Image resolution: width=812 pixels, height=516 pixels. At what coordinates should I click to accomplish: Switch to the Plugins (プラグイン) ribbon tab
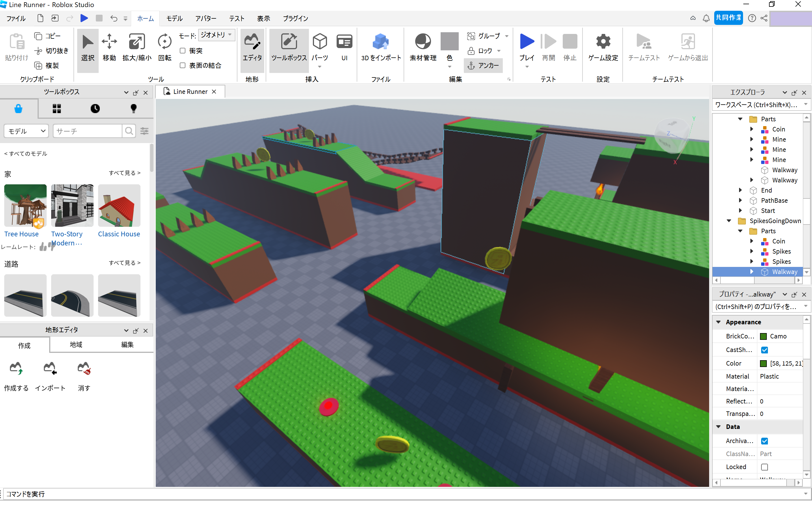tap(295, 19)
